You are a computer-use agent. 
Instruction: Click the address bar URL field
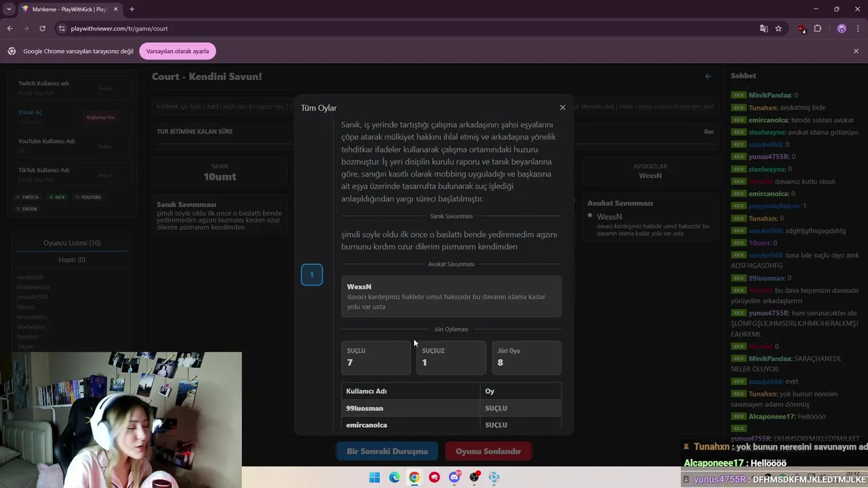(407, 28)
